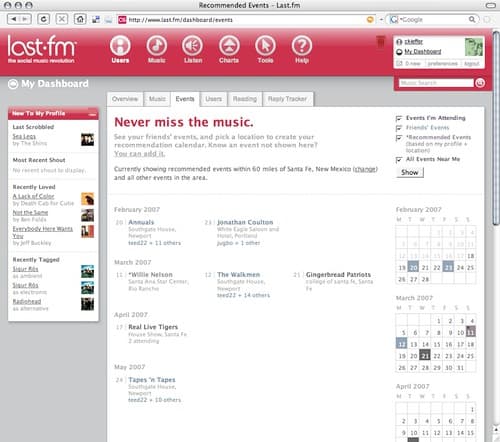Open the Sea Legs track link
Screen dimensions: 500x442
24,136
